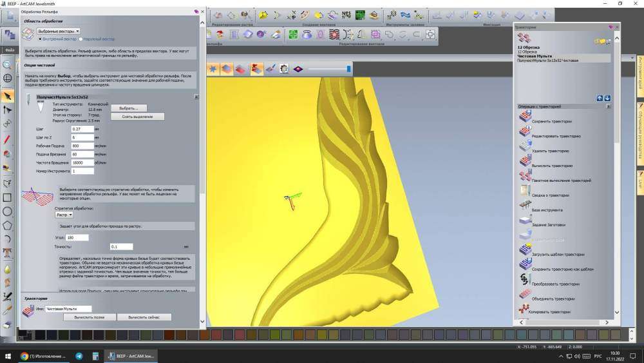This screenshot has width=644, height=363.
Task: Open the Растр strategy dropdown
Action: (x=64, y=215)
